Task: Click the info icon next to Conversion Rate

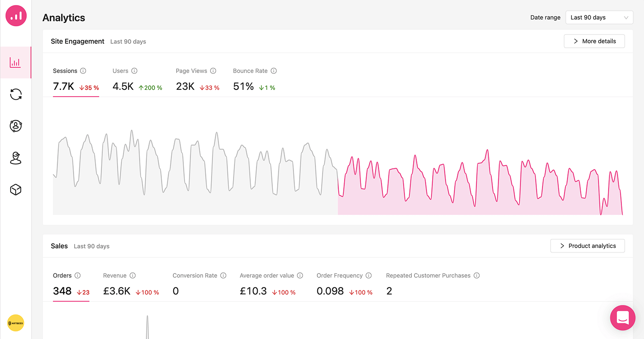Action: pos(223,275)
